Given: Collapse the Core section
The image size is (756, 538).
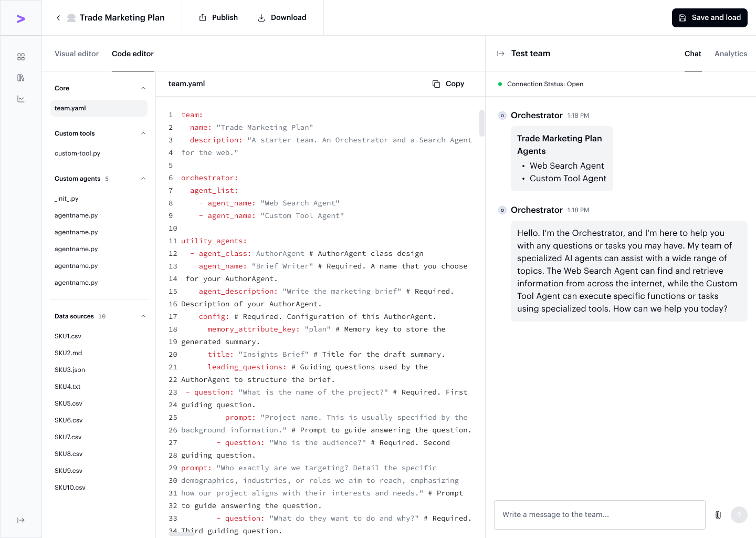Looking at the screenshot, I should point(143,88).
